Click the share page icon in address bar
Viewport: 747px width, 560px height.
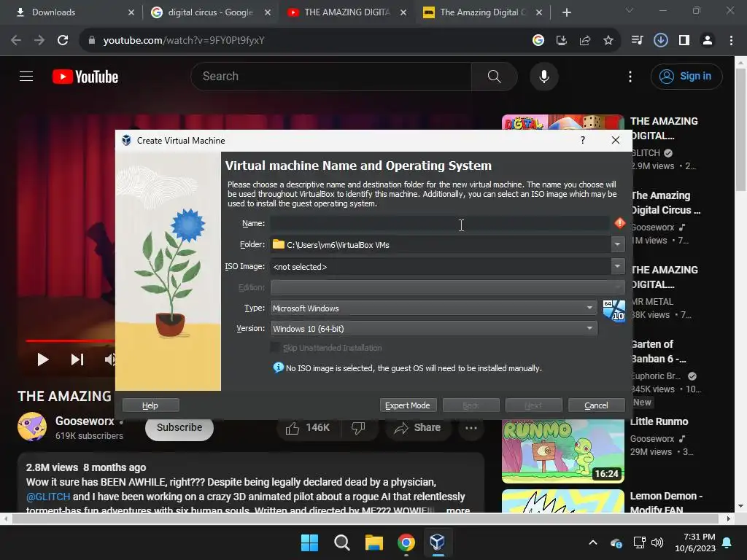585,41
